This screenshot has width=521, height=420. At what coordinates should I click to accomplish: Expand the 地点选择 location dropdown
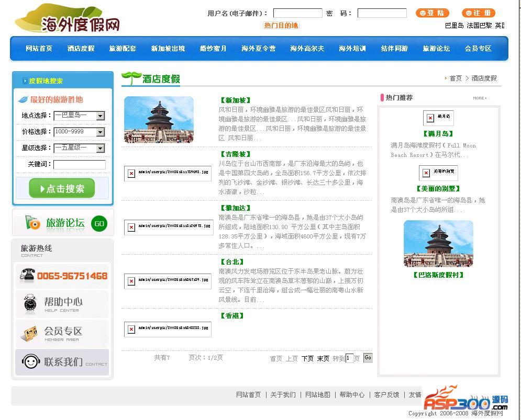[100, 116]
